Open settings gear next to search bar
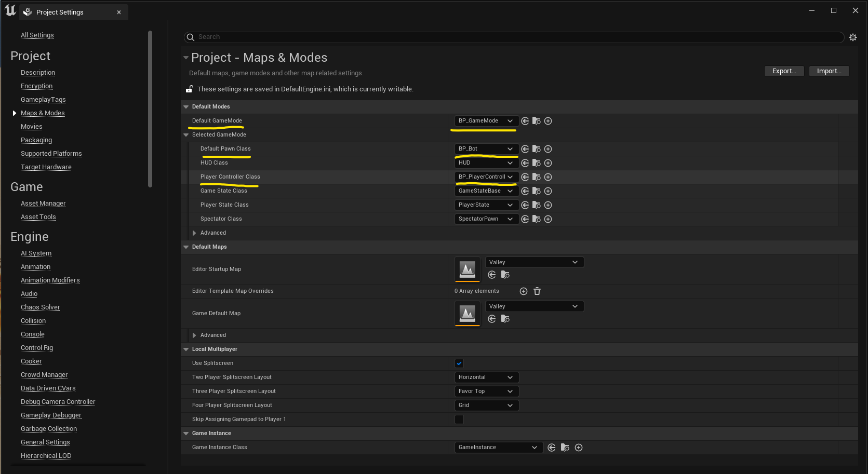Image resolution: width=868 pixels, height=474 pixels. (853, 37)
